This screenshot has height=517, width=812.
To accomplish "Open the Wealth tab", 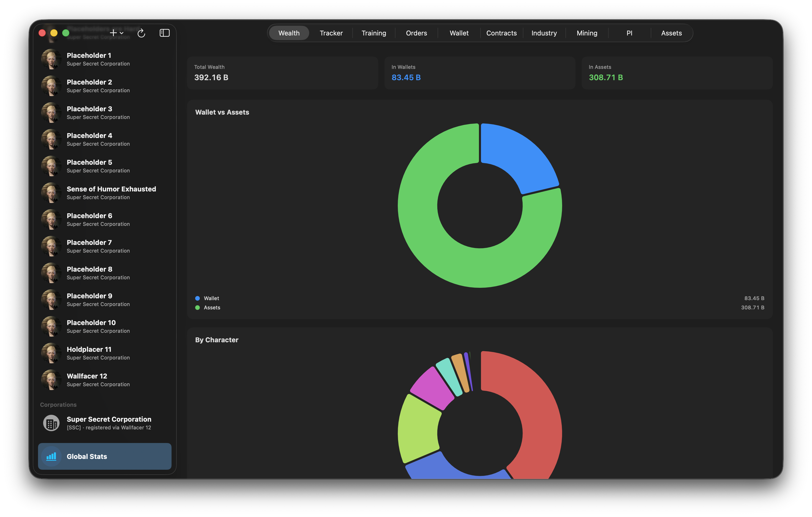I will pos(289,33).
